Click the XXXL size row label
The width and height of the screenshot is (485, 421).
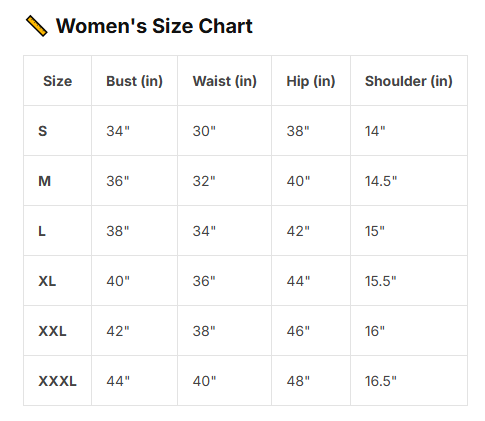click(x=57, y=381)
